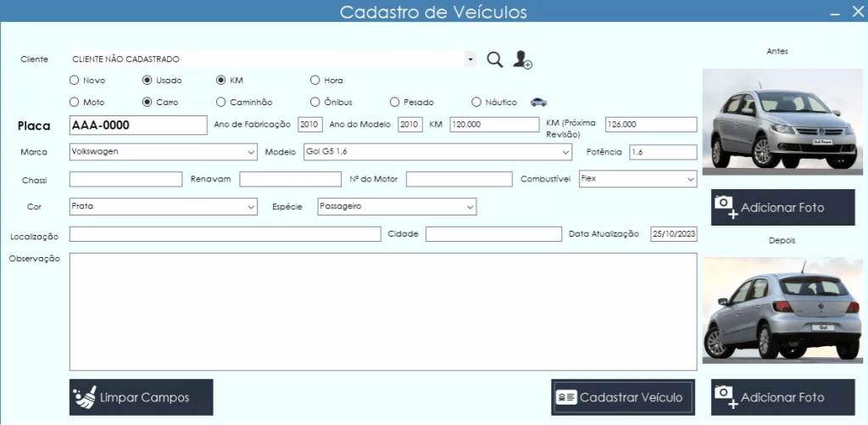The image size is (868, 425).
Task: Open the Cliente dropdown list
Action: click(470, 59)
